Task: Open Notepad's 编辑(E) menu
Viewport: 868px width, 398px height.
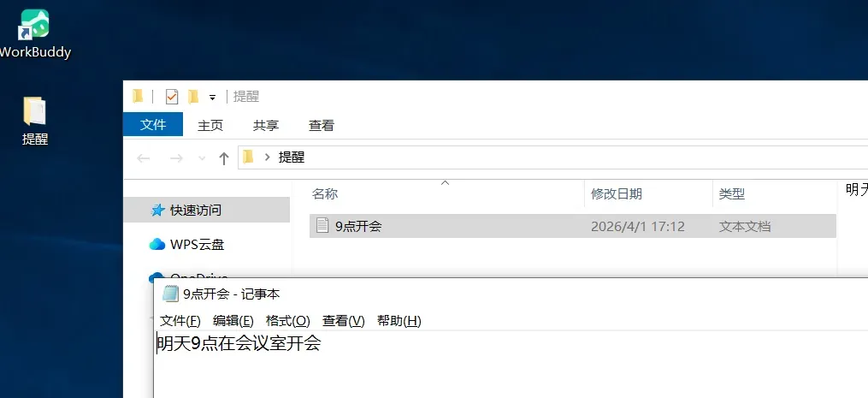Action: click(x=233, y=320)
